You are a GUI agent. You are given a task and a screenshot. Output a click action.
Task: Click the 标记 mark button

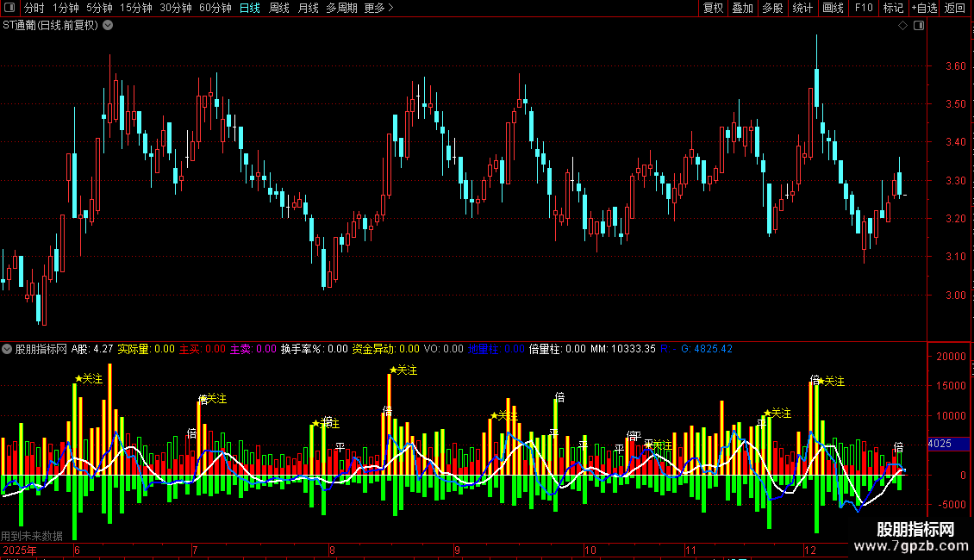[893, 8]
